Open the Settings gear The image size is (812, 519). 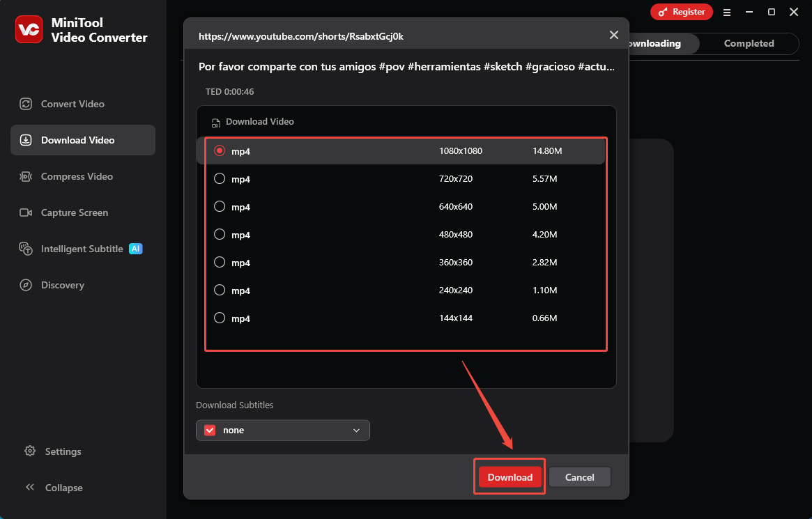tap(61, 451)
